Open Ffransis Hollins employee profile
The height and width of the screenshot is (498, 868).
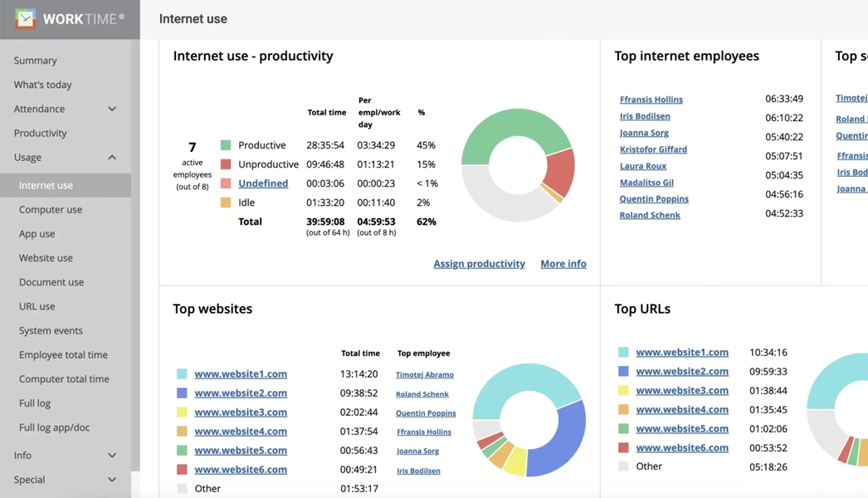tap(650, 99)
